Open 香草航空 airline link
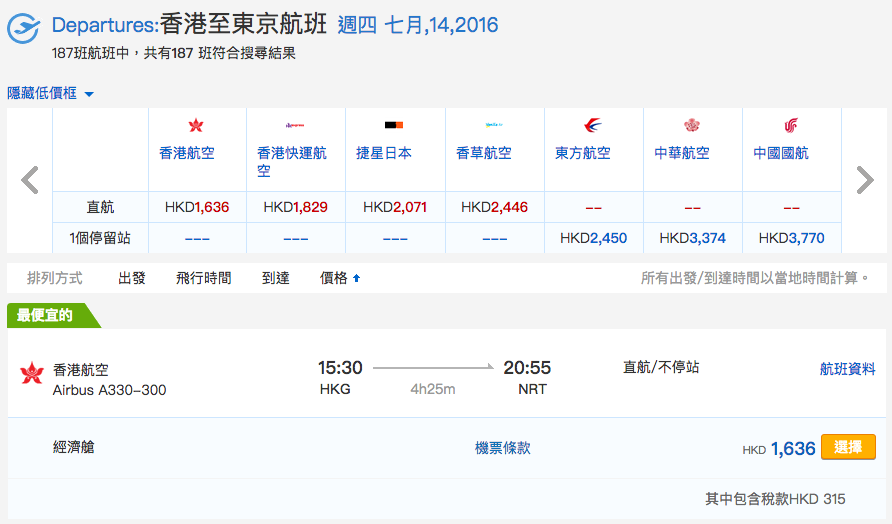This screenshot has width=892, height=524. click(484, 153)
